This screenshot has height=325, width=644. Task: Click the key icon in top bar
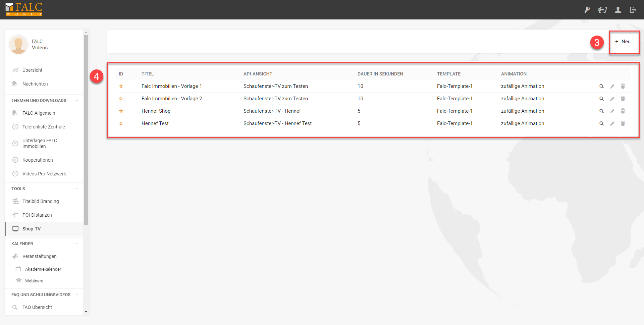[x=587, y=10]
